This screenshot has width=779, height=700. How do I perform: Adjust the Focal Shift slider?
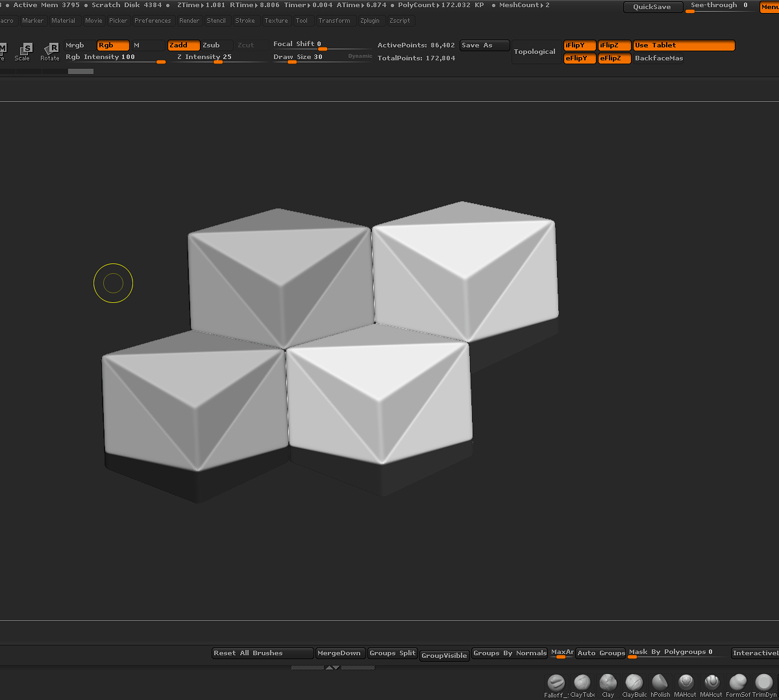323,45
